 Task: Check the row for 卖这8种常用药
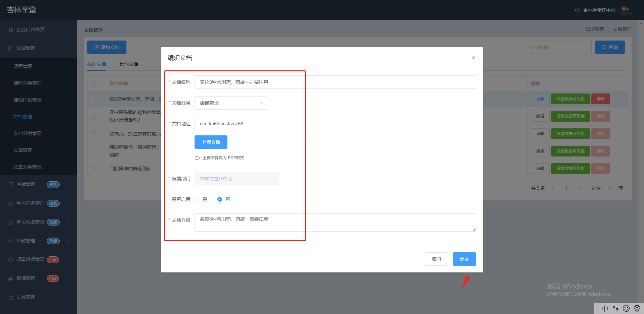(93, 99)
